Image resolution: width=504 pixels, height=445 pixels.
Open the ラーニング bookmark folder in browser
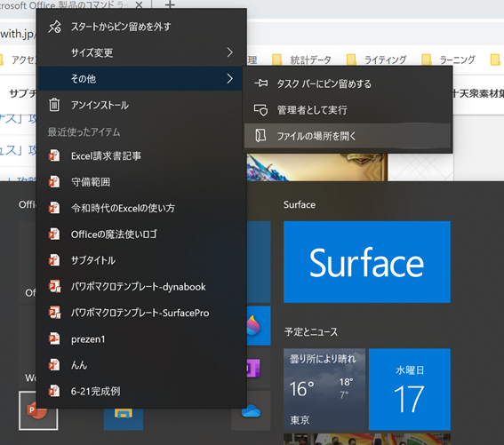click(448, 60)
